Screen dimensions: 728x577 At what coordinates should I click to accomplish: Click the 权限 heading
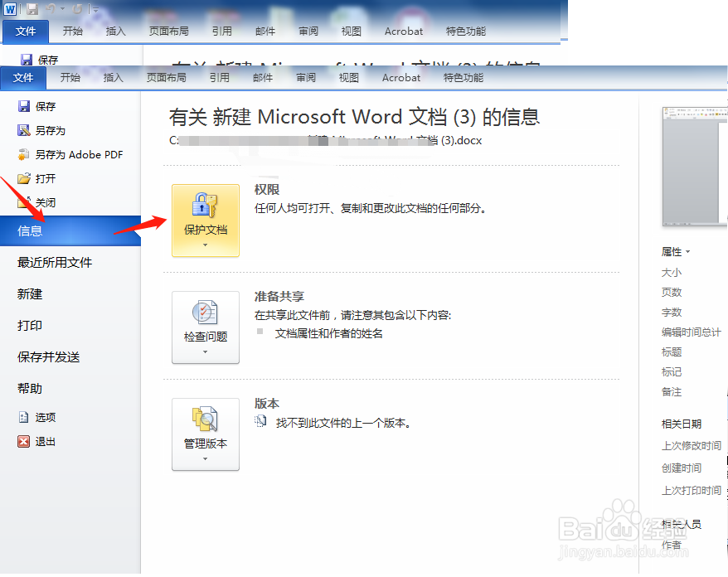[x=267, y=189]
